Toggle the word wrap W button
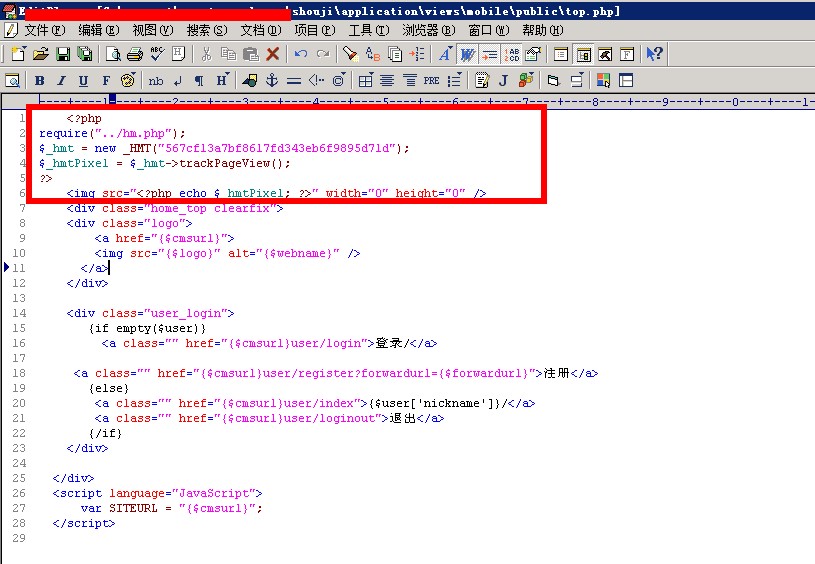This screenshot has width=815, height=564. (x=467, y=54)
